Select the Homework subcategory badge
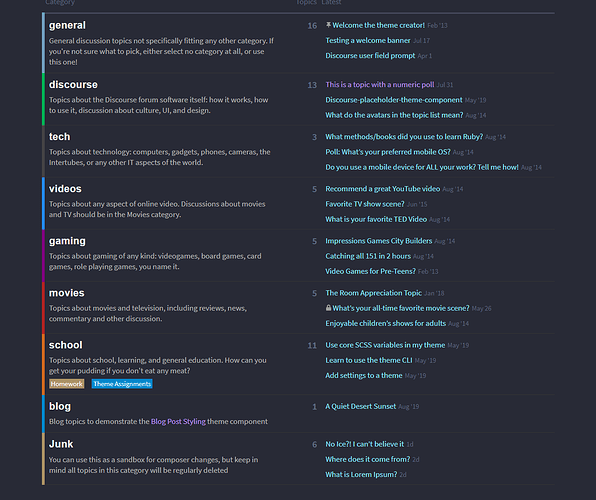 67,384
